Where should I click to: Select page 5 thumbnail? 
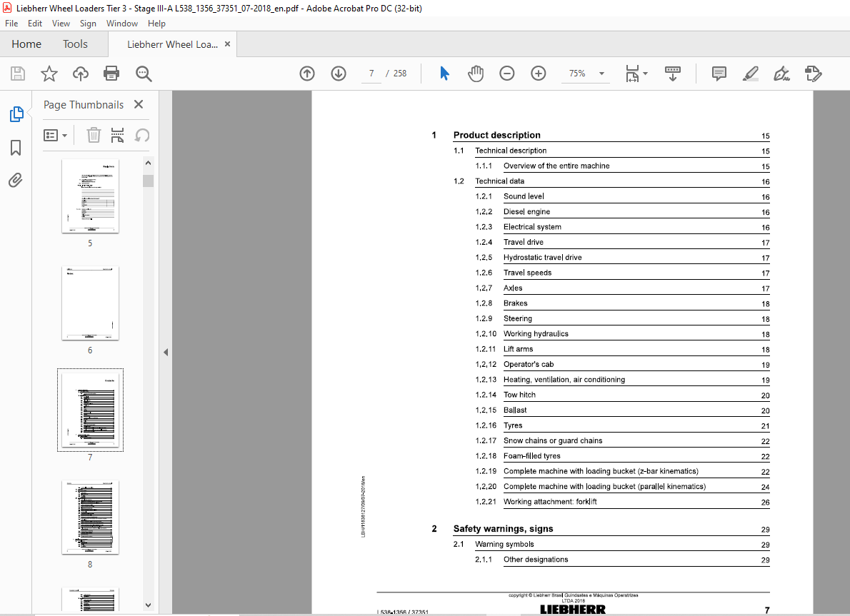(90, 196)
